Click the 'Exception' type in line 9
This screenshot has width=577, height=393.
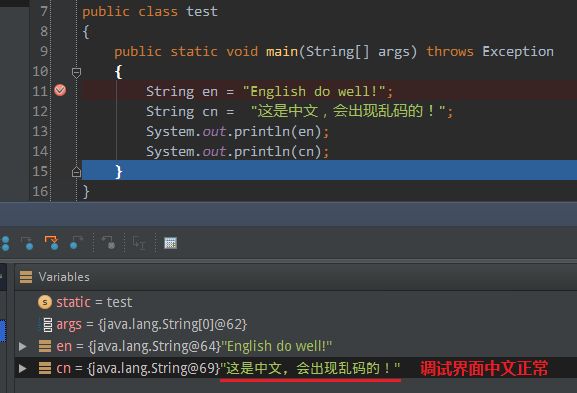(518, 52)
